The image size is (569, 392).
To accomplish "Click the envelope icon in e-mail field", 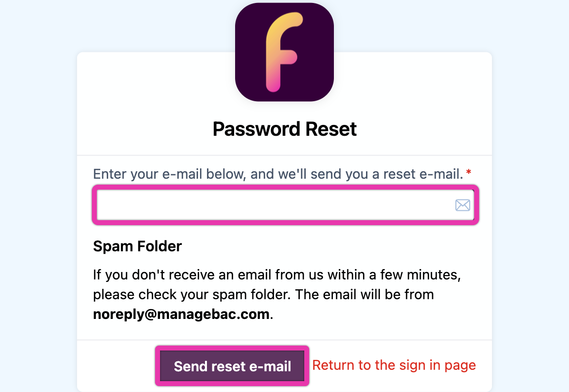I will (x=462, y=205).
